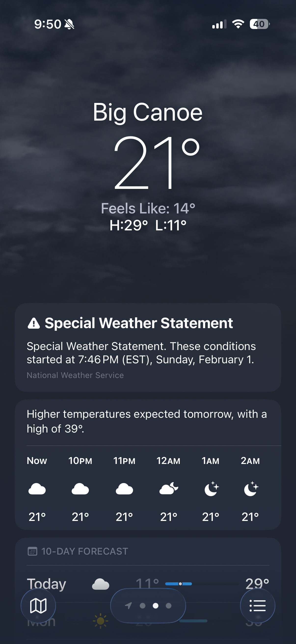Tap the 12AM partly cloudy night icon
This screenshot has height=644, width=296.
click(x=169, y=489)
